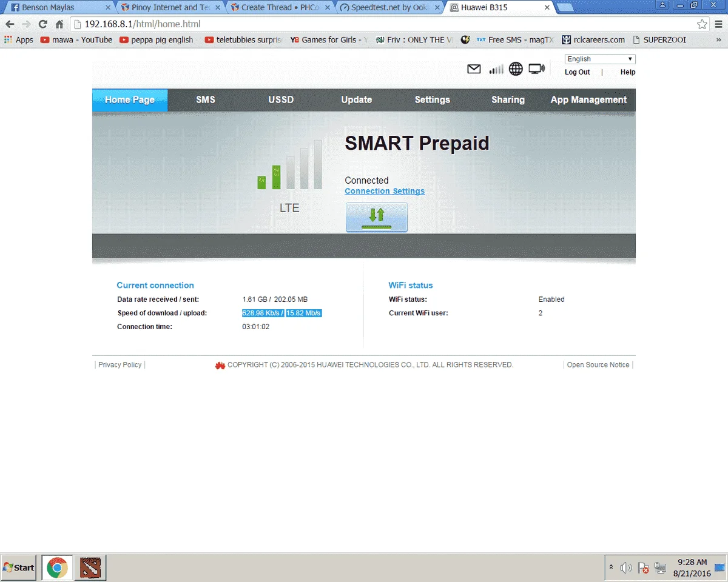
Task: Click the show desktop icon in tray
Action: [x=720, y=568]
